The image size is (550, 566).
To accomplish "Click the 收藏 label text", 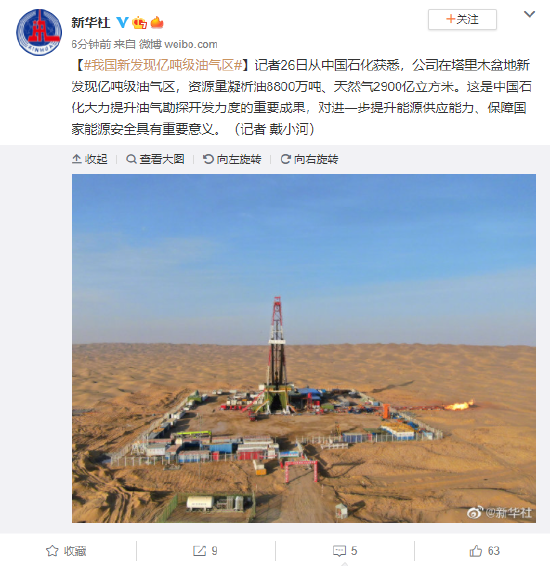I will pyautogui.click(x=75, y=551).
